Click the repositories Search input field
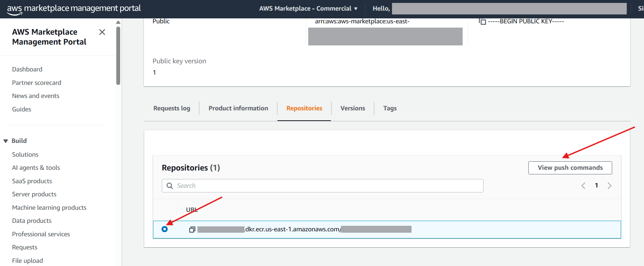The image size is (644, 266). [x=322, y=186]
